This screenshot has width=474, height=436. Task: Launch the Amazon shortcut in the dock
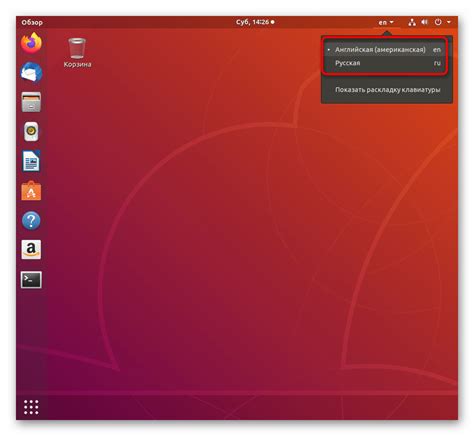31,250
